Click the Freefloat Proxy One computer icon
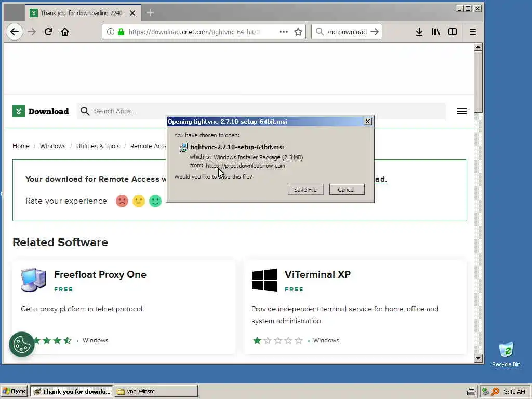 tap(33, 280)
